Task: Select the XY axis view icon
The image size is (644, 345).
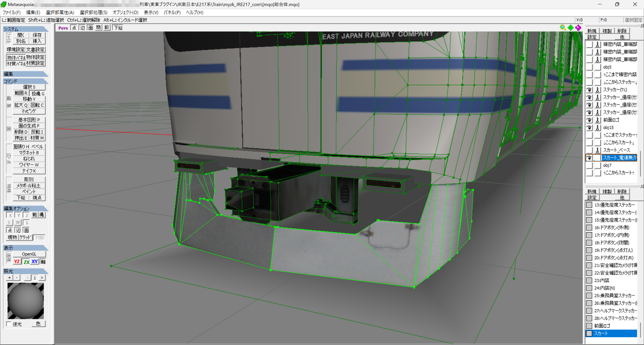Action: coord(35,262)
